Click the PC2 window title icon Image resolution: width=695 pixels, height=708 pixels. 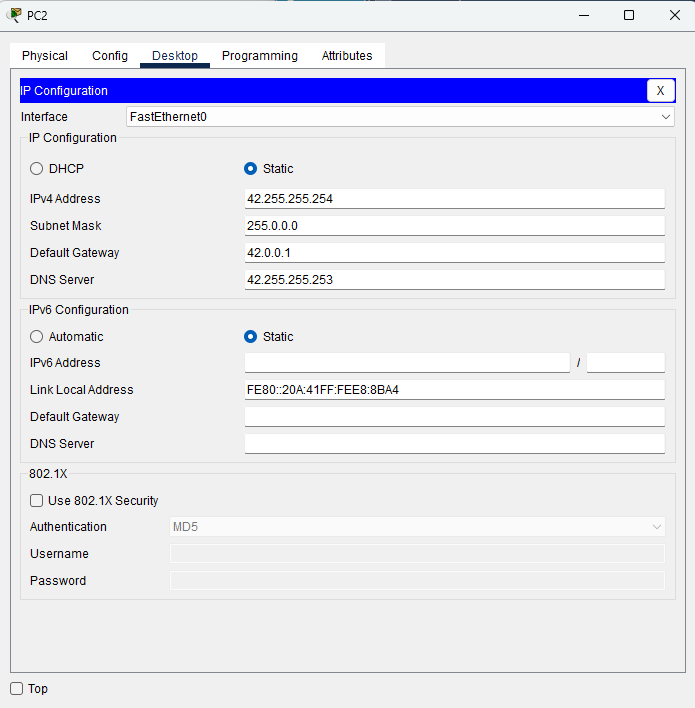coord(14,15)
